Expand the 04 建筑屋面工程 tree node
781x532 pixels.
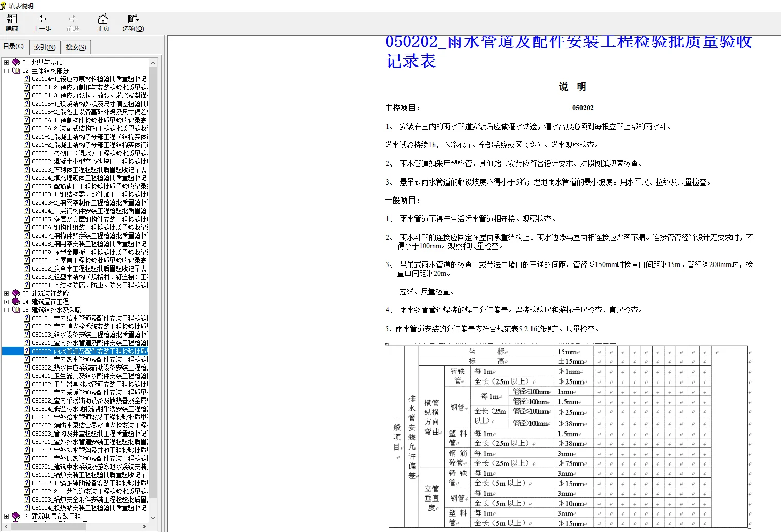click(x=6, y=301)
